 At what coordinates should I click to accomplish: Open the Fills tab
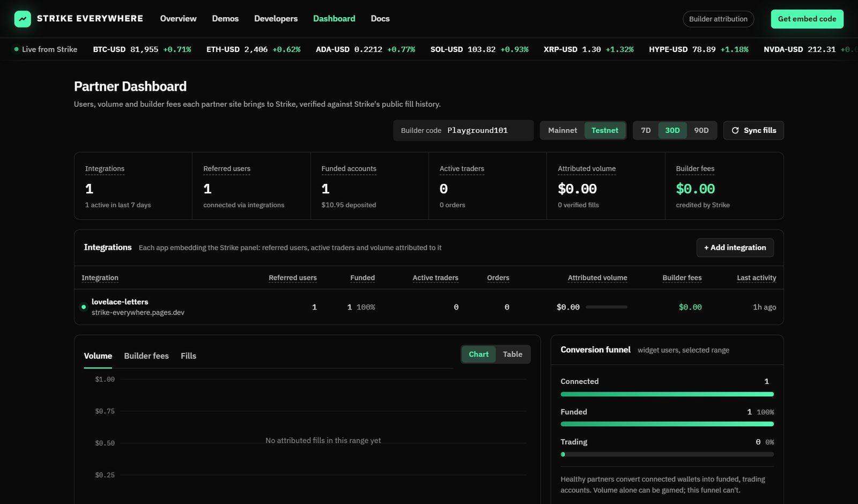click(188, 356)
